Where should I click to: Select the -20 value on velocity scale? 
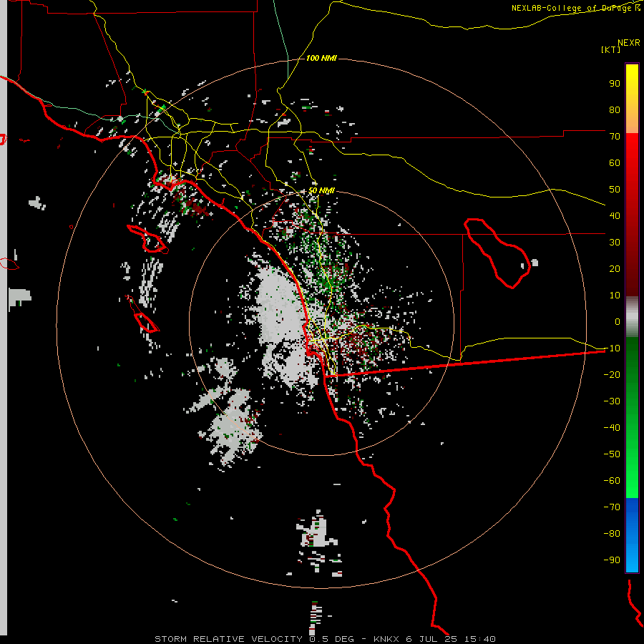[x=612, y=375]
